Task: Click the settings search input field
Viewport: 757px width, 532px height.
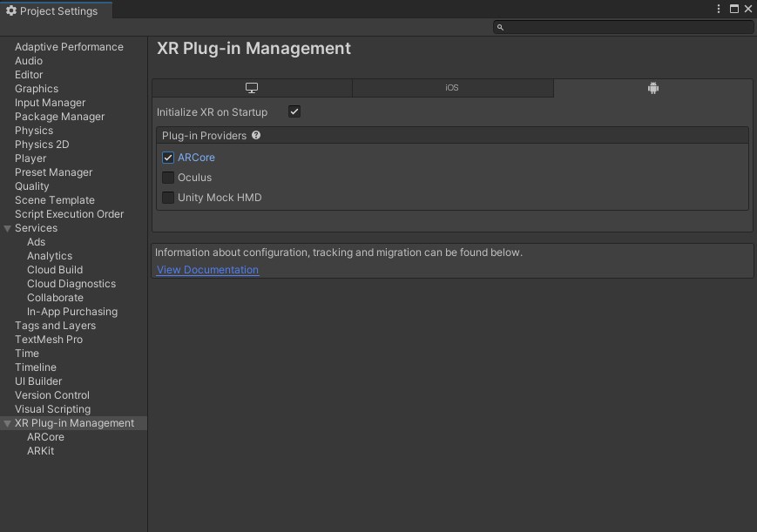Action: coord(627,28)
